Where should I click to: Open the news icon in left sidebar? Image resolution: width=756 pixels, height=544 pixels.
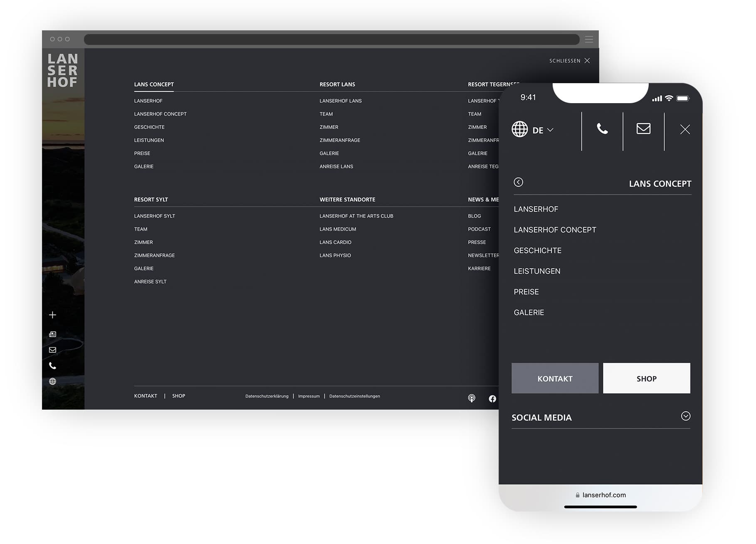52,334
